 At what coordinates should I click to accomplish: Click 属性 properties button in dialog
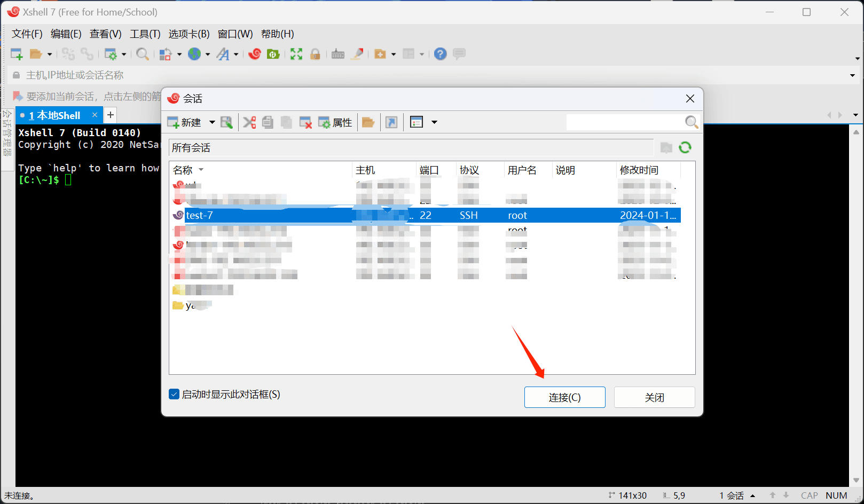click(x=335, y=123)
